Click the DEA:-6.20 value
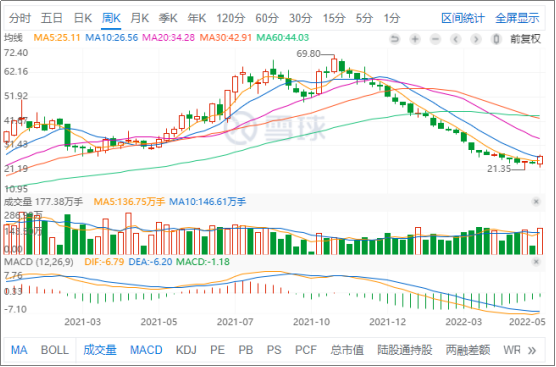 tap(150, 262)
